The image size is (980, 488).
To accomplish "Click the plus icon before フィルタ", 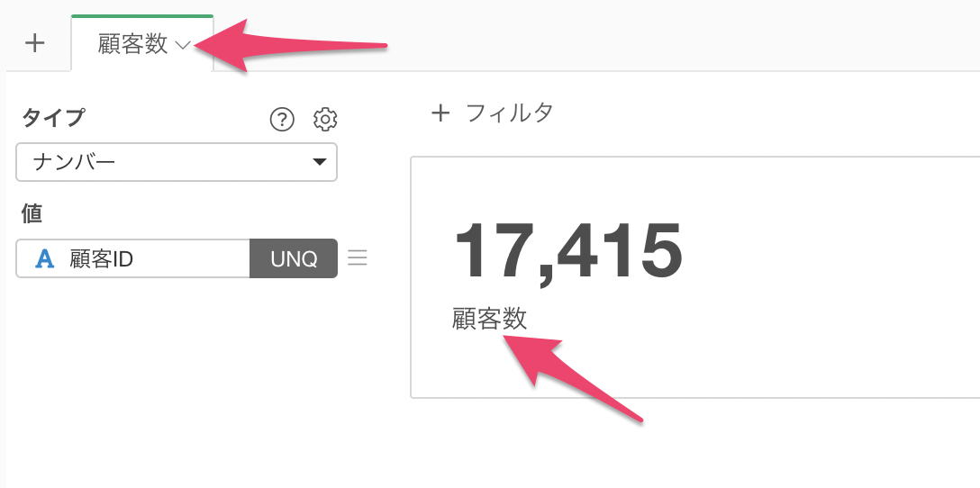I will (x=440, y=113).
